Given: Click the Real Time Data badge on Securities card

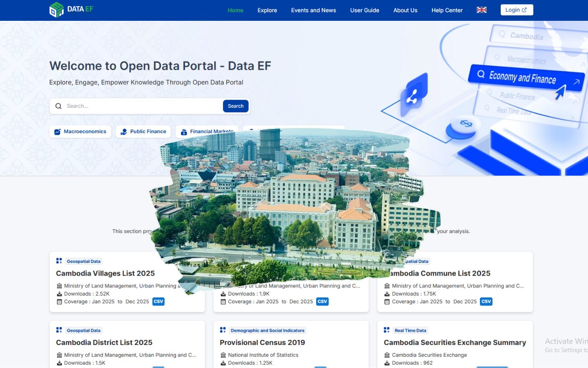Looking at the screenshot, I should [x=411, y=330].
